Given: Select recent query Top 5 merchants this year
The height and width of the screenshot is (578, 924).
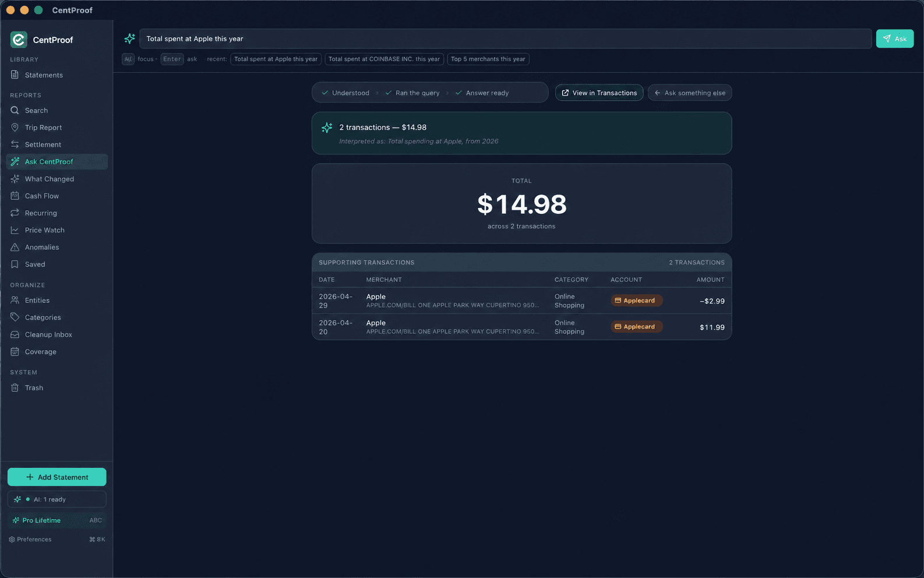Looking at the screenshot, I should [488, 59].
